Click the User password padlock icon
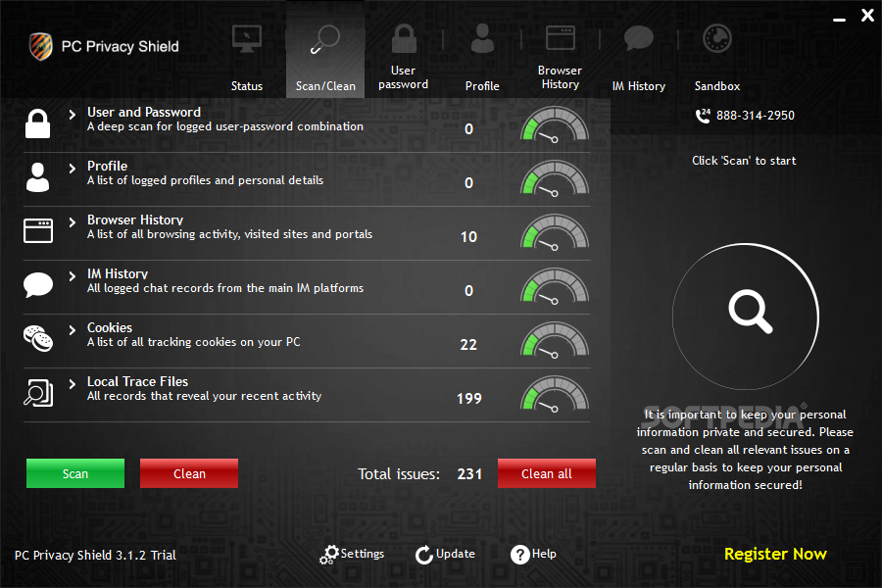The width and height of the screenshot is (882, 588). (404, 38)
